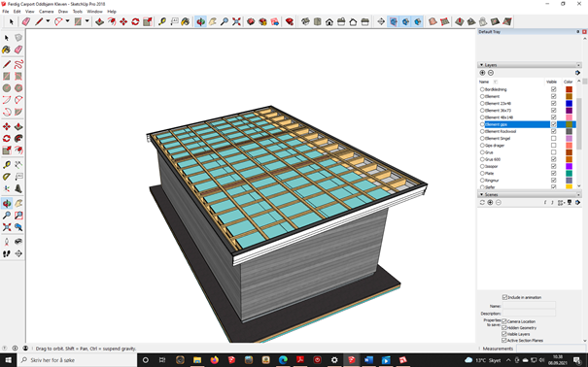Open the dropdown arrow beside the Line tool
The width and height of the screenshot is (588, 367).
point(48,21)
